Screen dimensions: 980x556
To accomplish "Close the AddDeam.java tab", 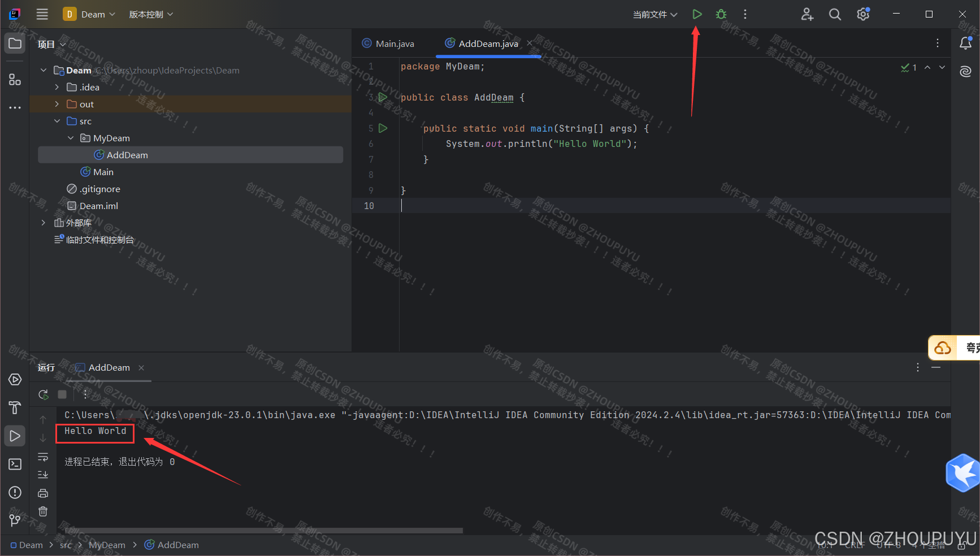I will pos(530,43).
